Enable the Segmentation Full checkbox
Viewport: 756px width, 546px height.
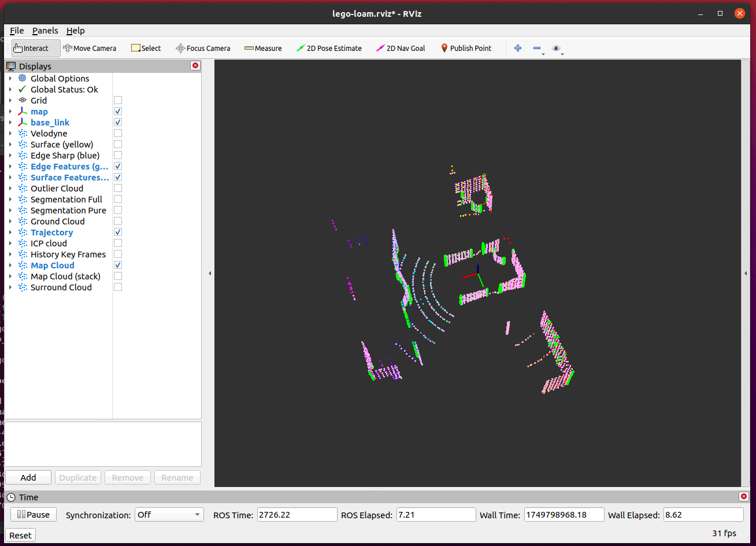pos(118,199)
